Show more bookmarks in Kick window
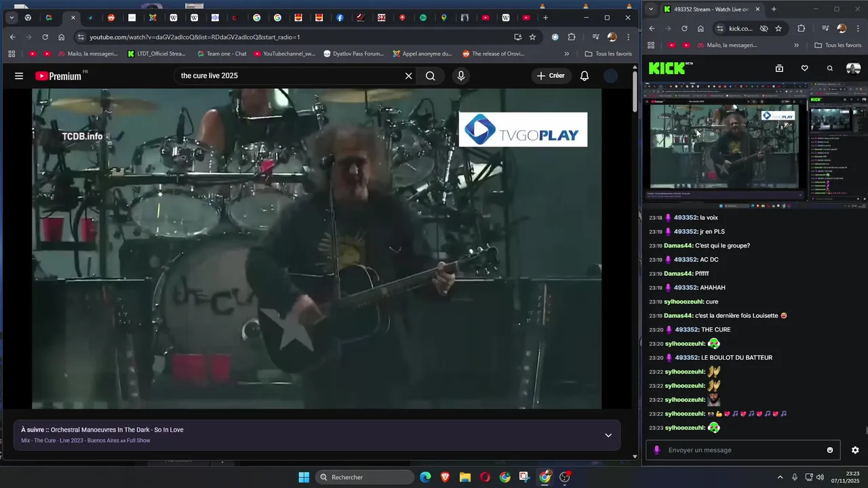This screenshot has width=868, height=488. [x=796, y=45]
